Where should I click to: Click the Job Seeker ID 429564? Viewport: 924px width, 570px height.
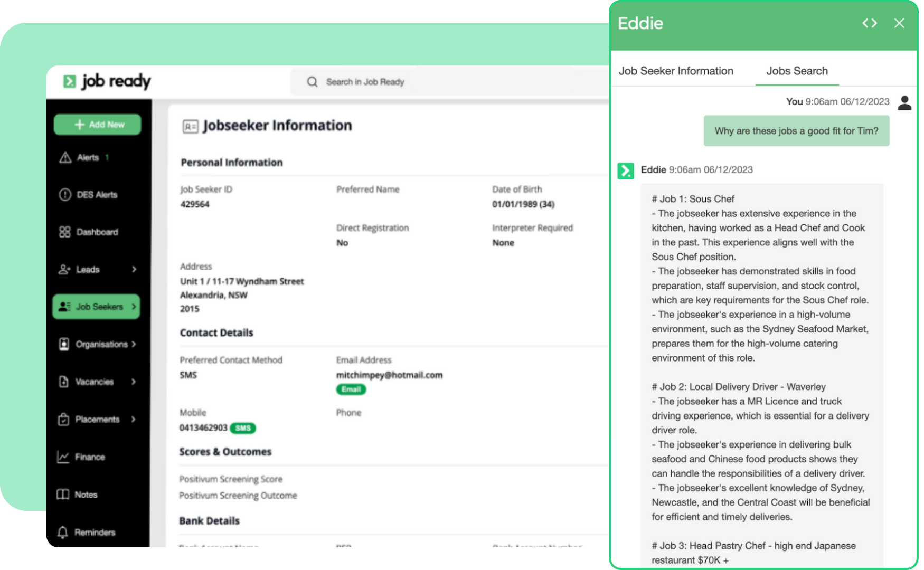point(195,204)
